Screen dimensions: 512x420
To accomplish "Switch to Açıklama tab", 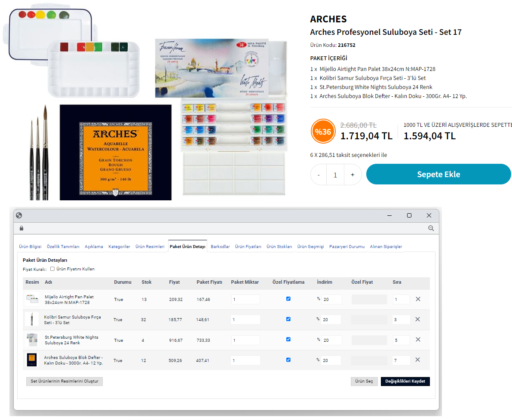I will 94,247.
